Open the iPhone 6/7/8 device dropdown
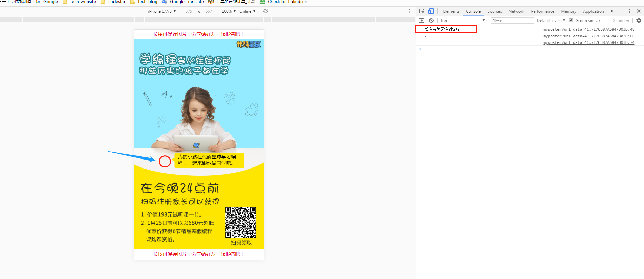The height and width of the screenshot is (279, 644). (162, 11)
